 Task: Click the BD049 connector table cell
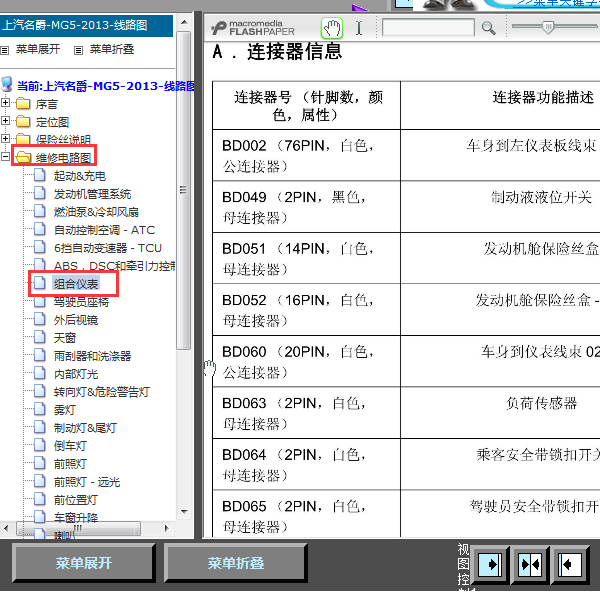coord(307,207)
